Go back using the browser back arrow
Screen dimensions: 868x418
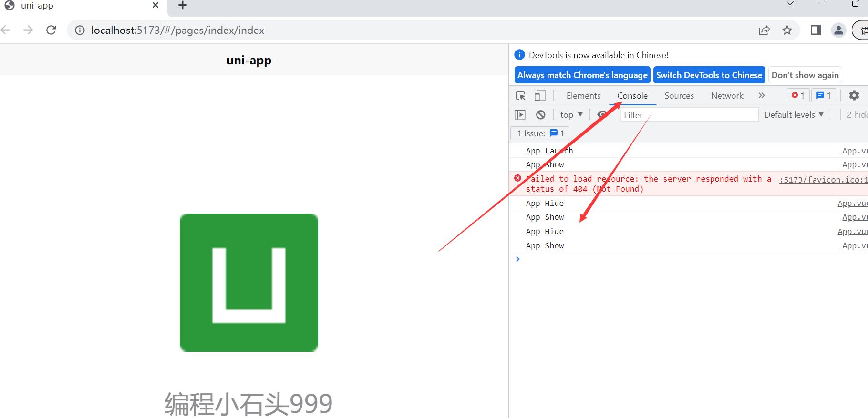click(6, 30)
